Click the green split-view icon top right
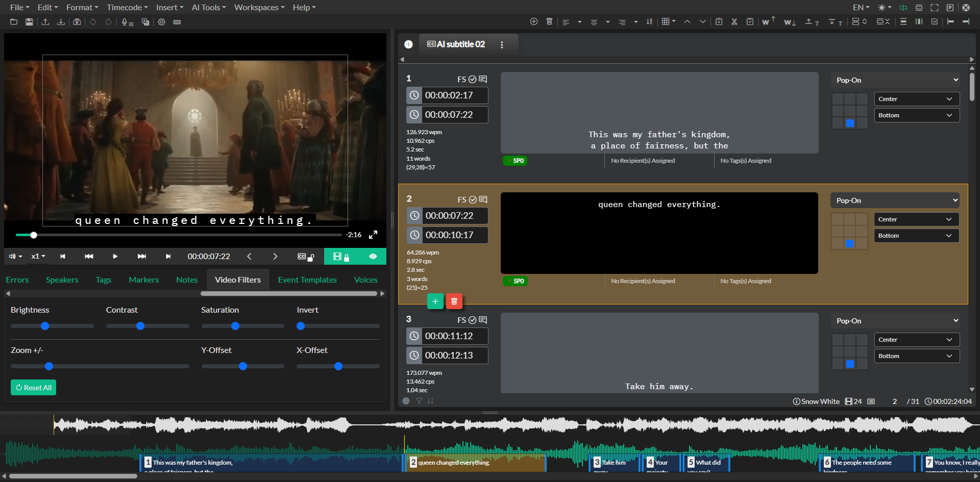The height and width of the screenshot is (482, 980). click(903, 8)
